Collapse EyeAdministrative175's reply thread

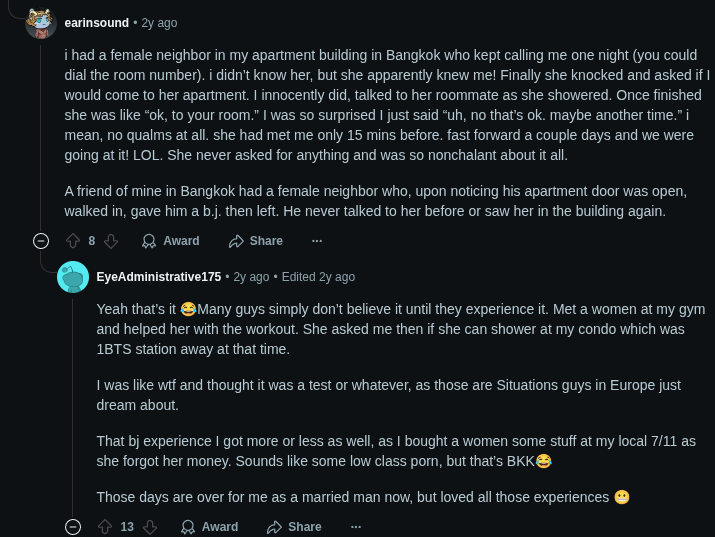(x=73, y=527)
